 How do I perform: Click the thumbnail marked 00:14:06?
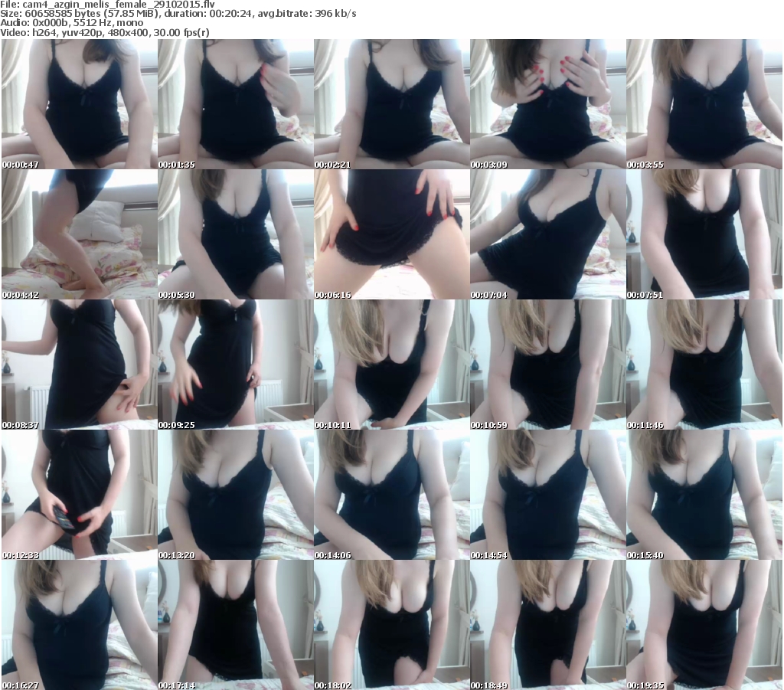click(391, 495)
